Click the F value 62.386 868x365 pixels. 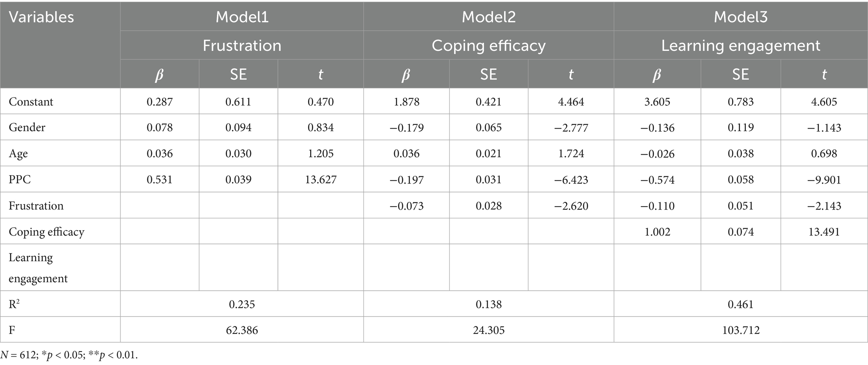point(242,330)
